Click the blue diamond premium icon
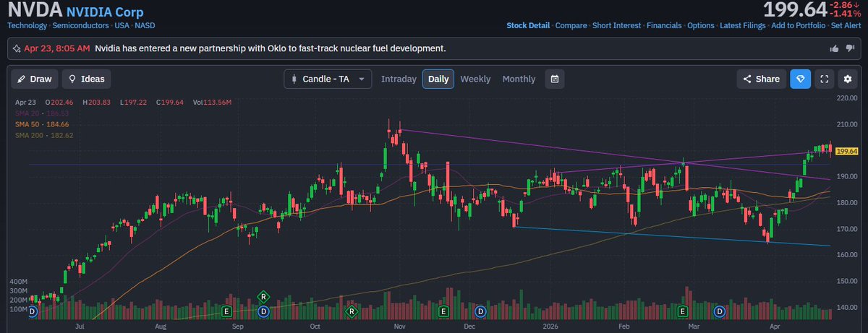The image size is (868, 333). [800, 79]
